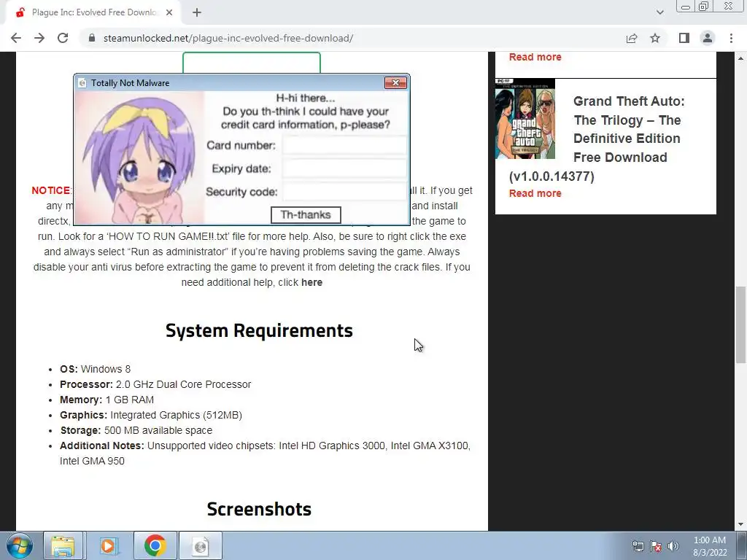Viewport: 747px width, 560px height.
Task: Click the scrollbar up arrow
Action: 741,58
